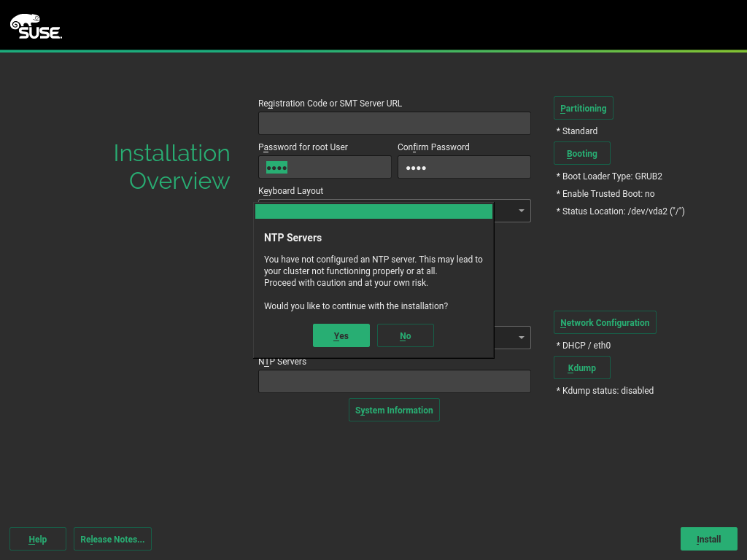The image size is (747, 560).
Task: Expand the dropdown above NTP Servers field
Action: pyautogui.click(x=521, y=338)
